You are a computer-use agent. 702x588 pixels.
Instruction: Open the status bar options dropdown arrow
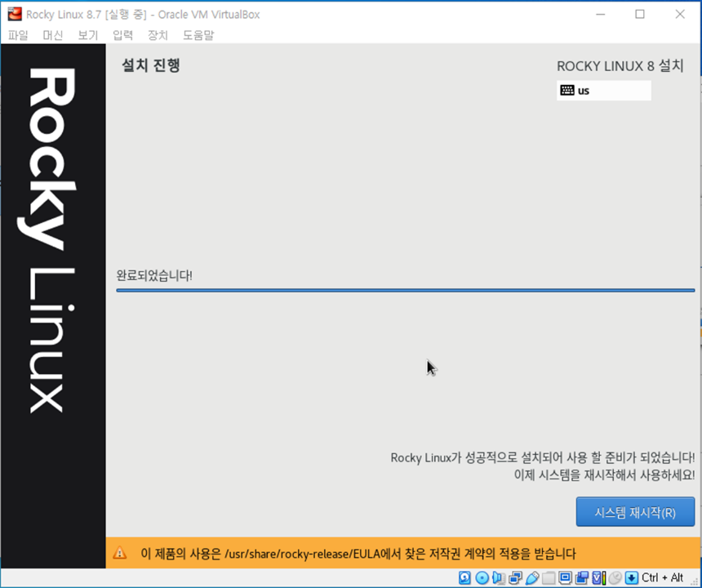pos(631,577)
